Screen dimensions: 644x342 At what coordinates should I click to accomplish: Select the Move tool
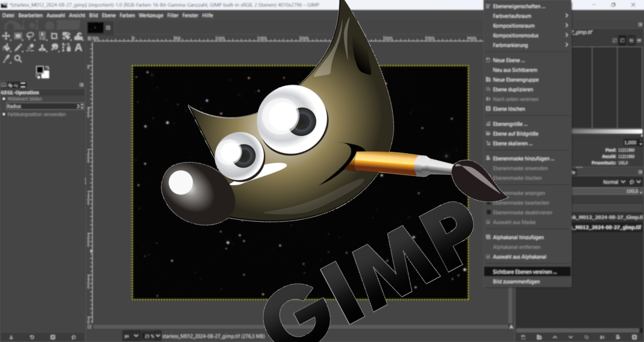pyautogui.click(x=6, y=36)
